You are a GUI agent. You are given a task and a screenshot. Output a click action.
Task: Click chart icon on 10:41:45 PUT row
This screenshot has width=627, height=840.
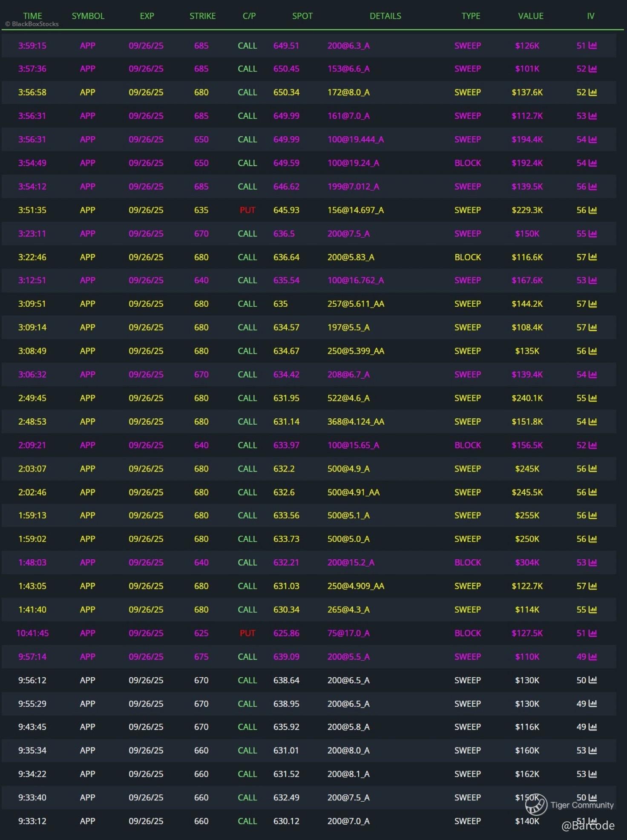(x=592, y=633)
